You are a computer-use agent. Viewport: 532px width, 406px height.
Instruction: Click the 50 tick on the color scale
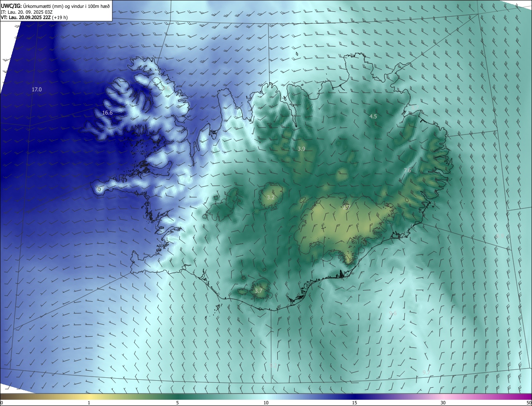tap(529, 403)
